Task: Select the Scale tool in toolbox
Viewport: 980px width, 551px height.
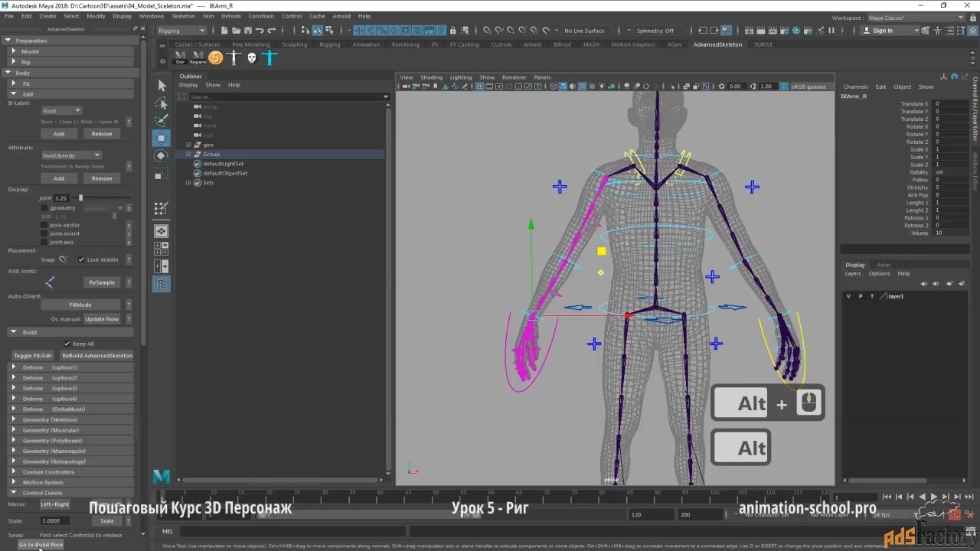Action: coord(162,174)
